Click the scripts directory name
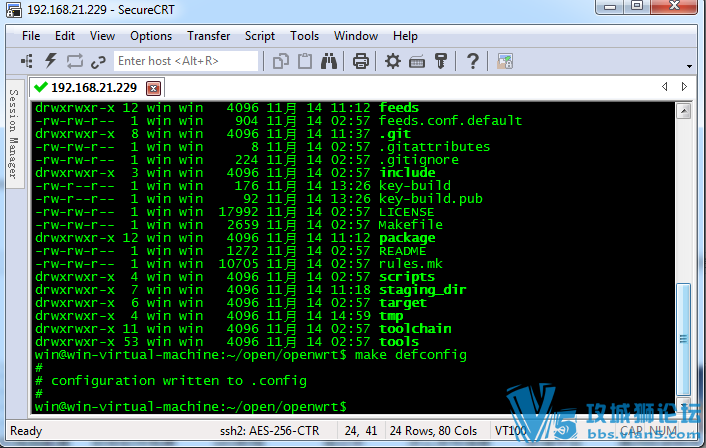The width and height of the screenshot is (706, 448). [x=407, y=277]
